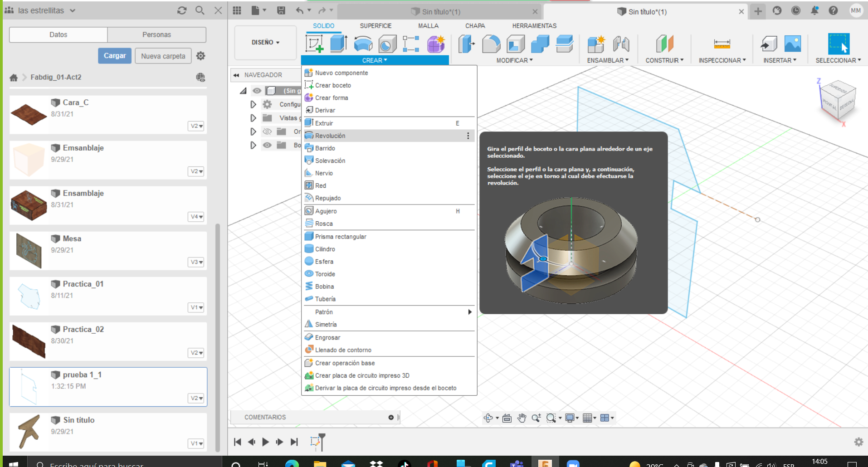Go to the start of the timeline
Screen dimensions: 868x467
(237, 442)
